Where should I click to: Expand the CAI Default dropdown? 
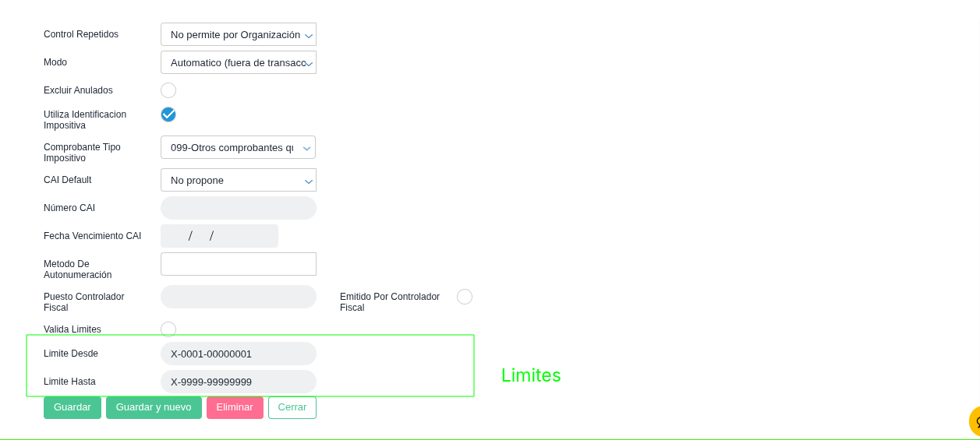pos(239,180)
